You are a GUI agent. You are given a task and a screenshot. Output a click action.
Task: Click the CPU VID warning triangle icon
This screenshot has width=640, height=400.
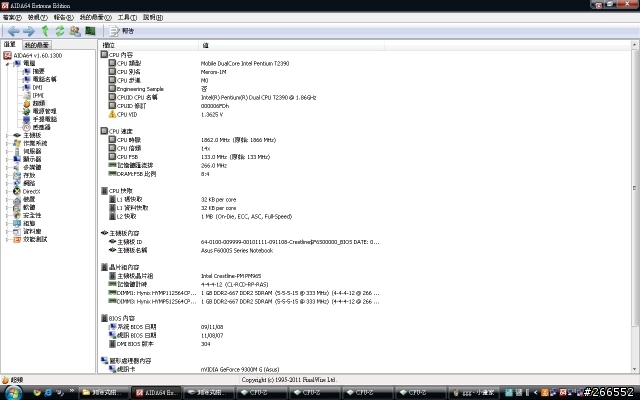(112, 115)
